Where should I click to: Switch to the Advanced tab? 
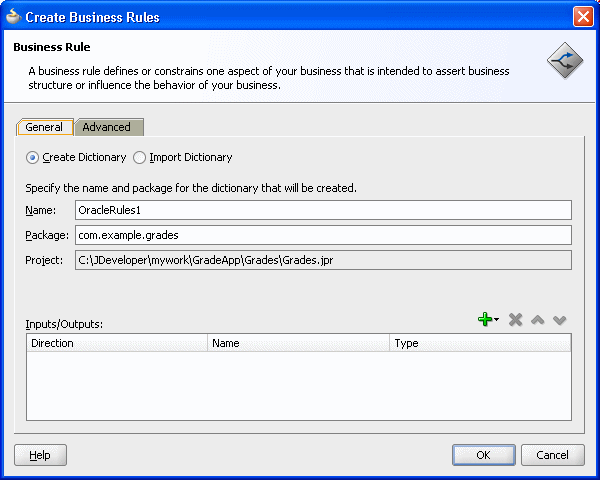[107, 127]
